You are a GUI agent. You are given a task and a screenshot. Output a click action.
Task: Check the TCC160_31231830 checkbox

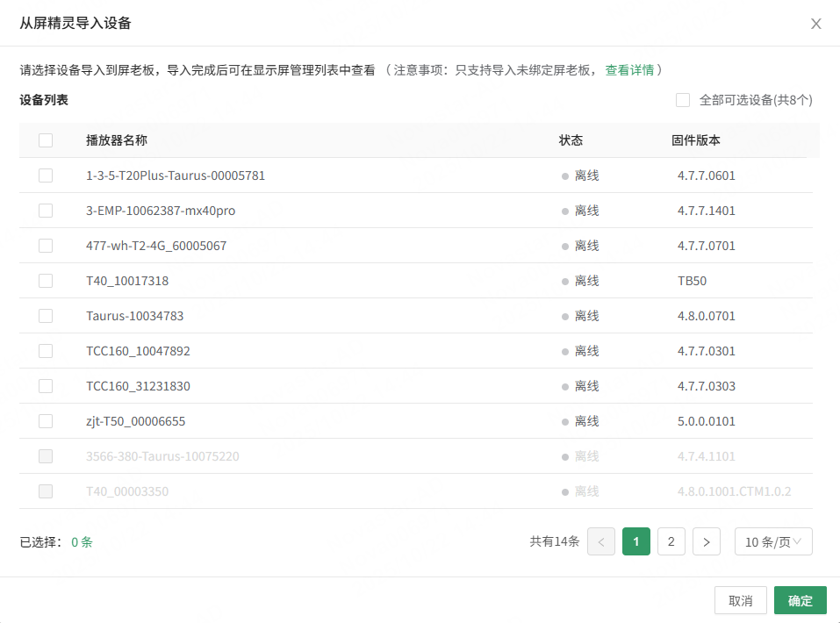(46, 386)
